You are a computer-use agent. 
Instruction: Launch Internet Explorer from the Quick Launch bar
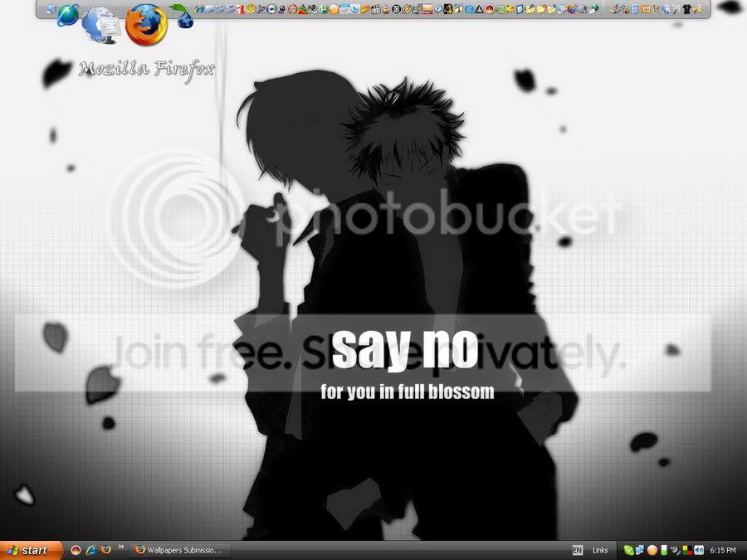tap(90, 550)
